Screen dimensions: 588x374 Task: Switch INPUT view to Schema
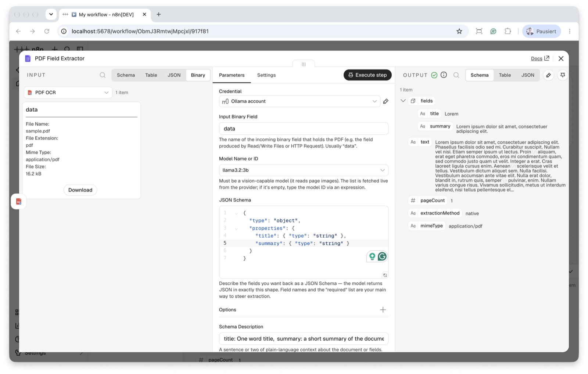126,75
